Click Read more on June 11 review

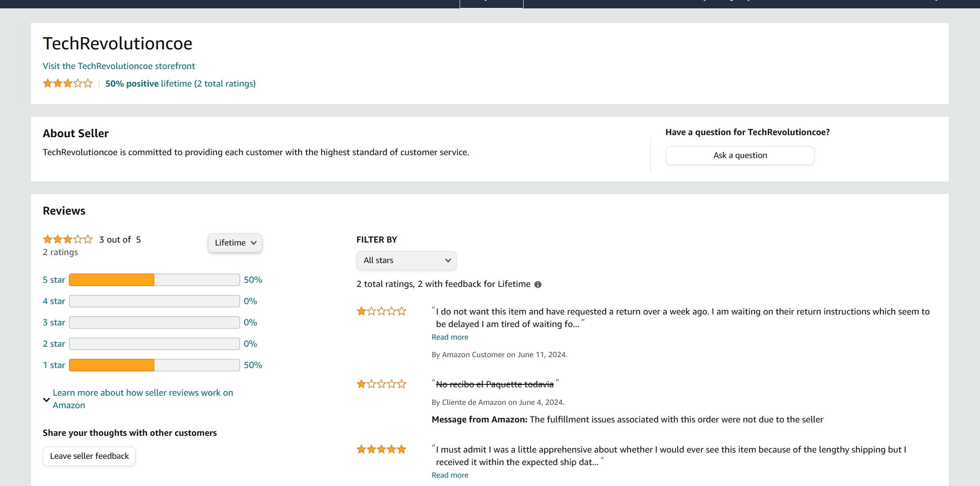(x=450, y=337)
